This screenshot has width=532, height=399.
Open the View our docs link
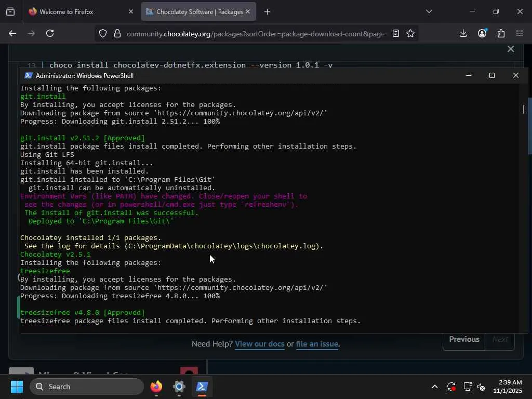coord(260,344)
